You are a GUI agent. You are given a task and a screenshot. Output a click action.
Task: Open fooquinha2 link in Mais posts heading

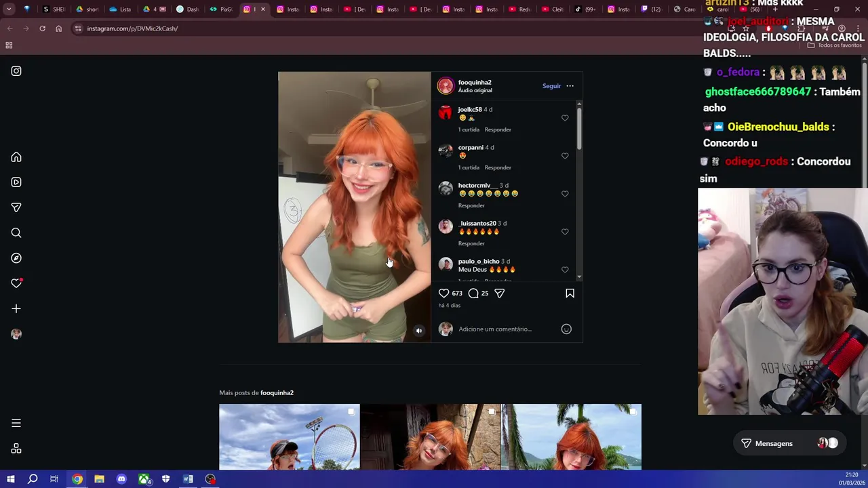click(x=277, y=393)
